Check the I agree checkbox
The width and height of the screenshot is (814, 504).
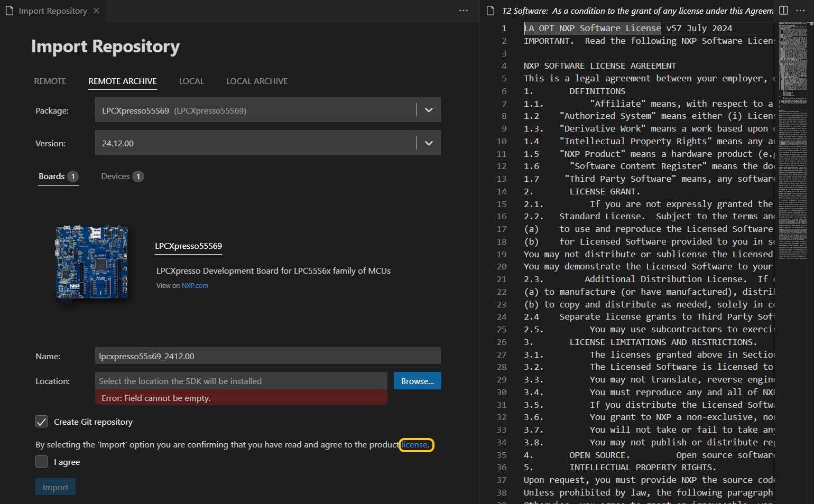point(41,461)
